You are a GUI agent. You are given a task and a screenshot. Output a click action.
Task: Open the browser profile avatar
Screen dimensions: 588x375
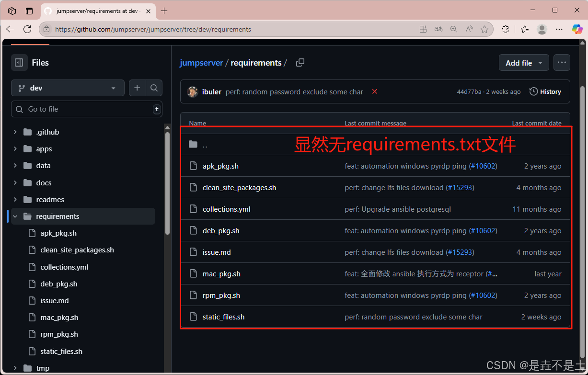pyautogui.click(x=542, y=29)
